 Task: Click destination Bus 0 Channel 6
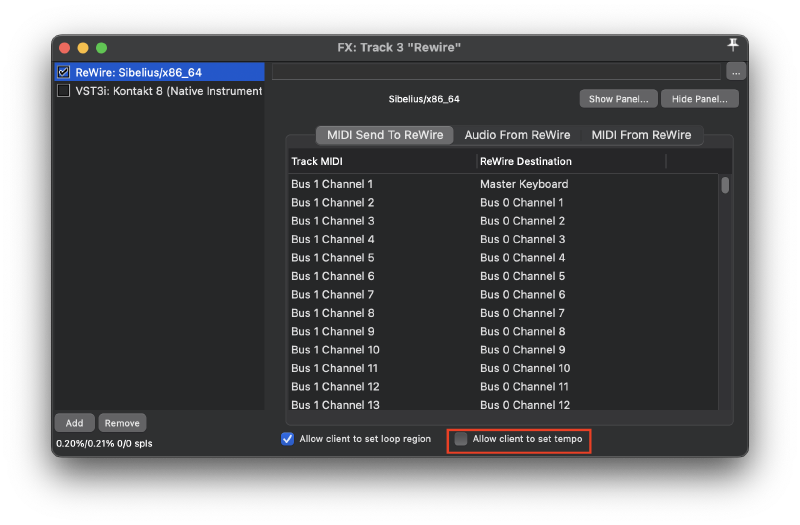pos(522,294)
